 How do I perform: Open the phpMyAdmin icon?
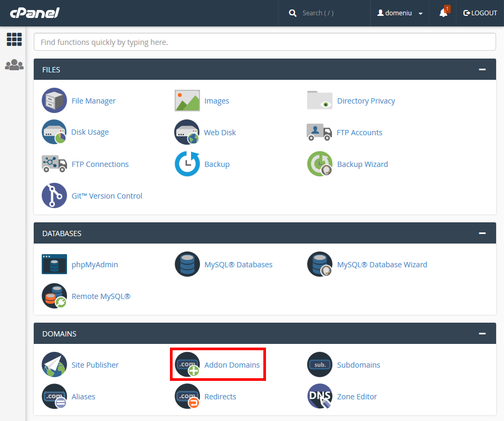[54, 264]
